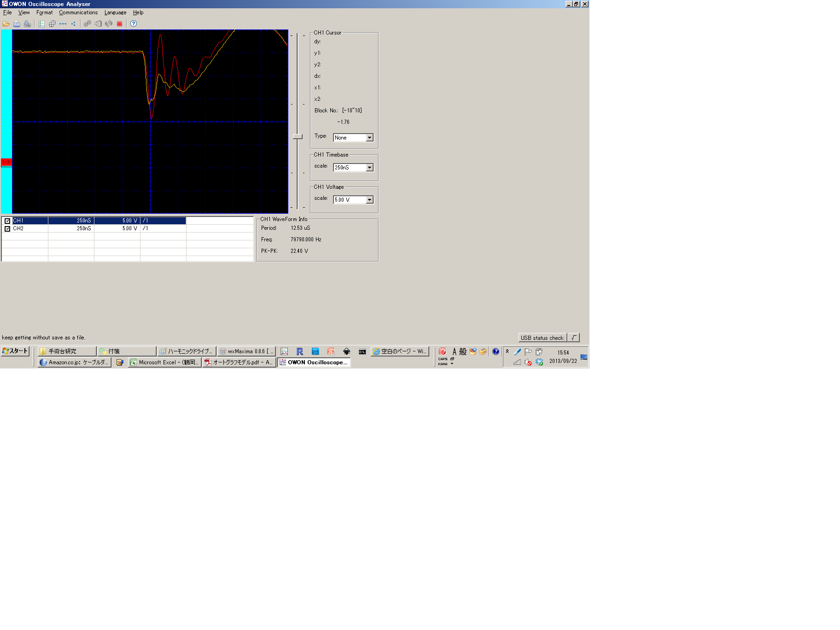The height and width of the screenshot is (630, 840).
Task: Click the Open file folder icon
Action: (x=6, y=23)
